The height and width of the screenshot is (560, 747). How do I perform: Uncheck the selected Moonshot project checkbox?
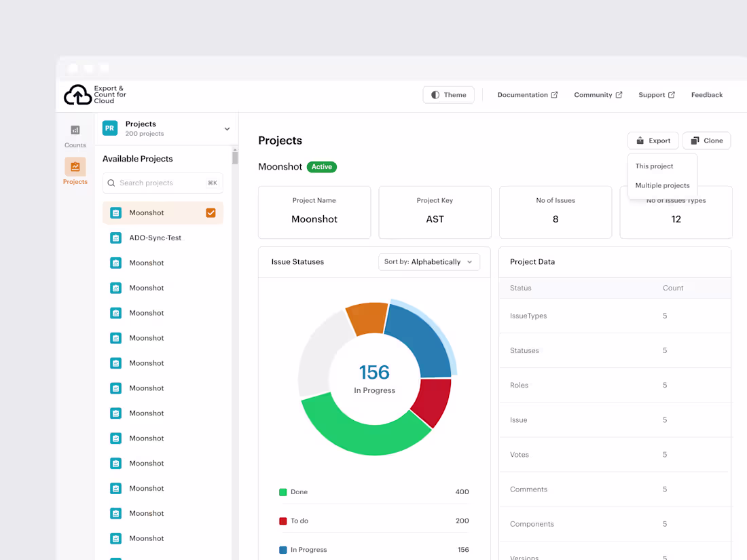tap(211, 212)
